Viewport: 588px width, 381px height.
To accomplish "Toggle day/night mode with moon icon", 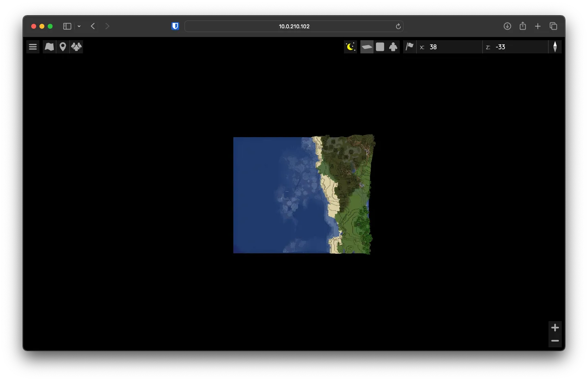I will 350,47.
